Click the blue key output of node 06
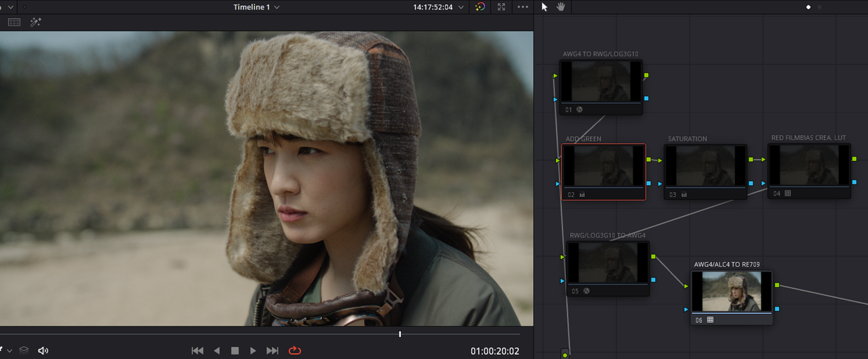The height and width of the screenshot is (359, 868). click(776, 309)
